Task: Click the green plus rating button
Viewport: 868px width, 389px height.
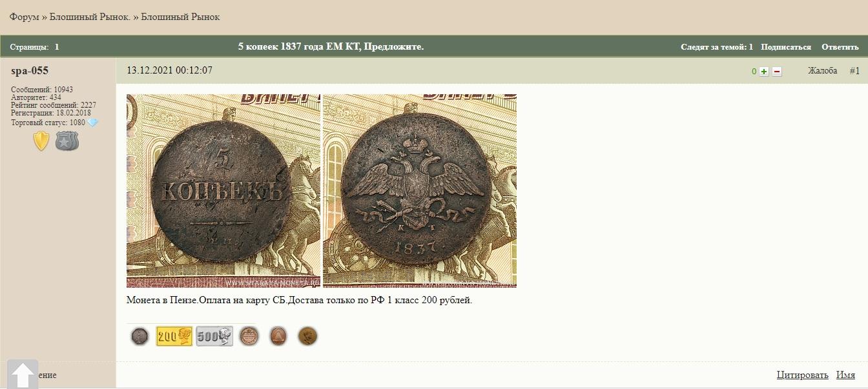Action: 764,72
